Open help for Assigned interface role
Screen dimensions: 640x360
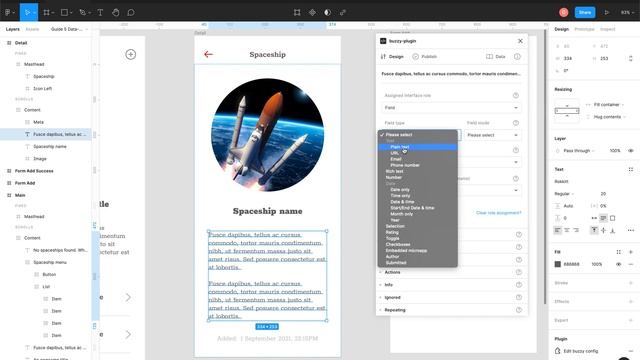(516, 95)
